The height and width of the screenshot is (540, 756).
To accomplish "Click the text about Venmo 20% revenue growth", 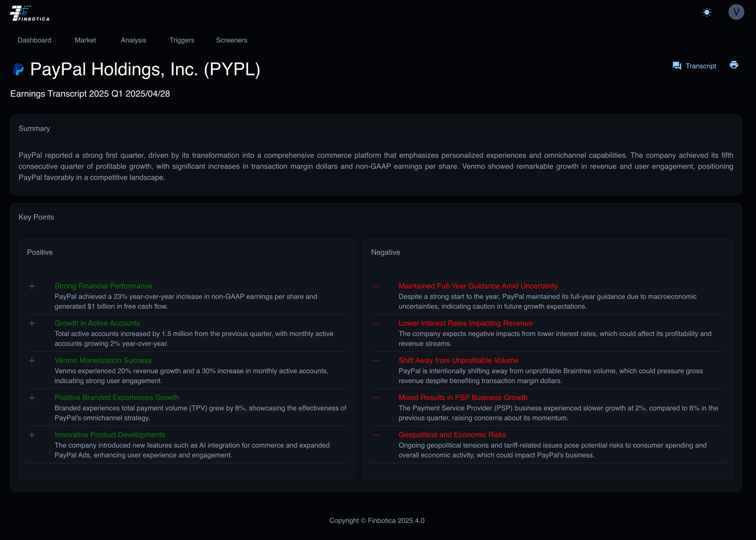I will tap(191, 376).
